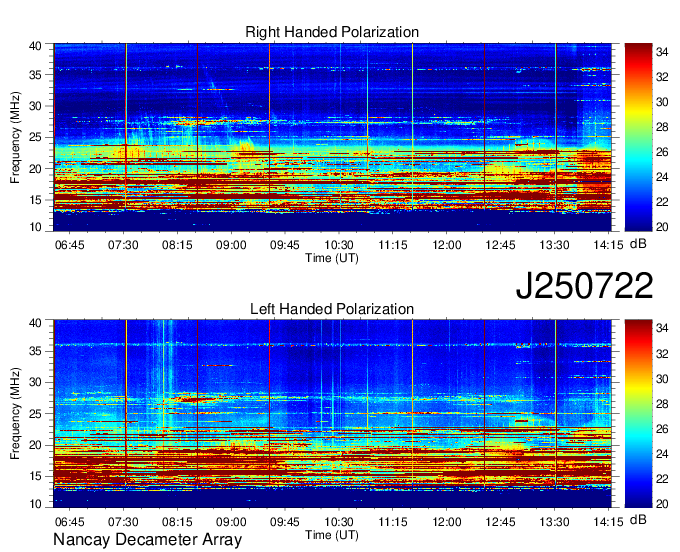Click "Time (UT)" under the Right Handed plot

pos(332,258)
